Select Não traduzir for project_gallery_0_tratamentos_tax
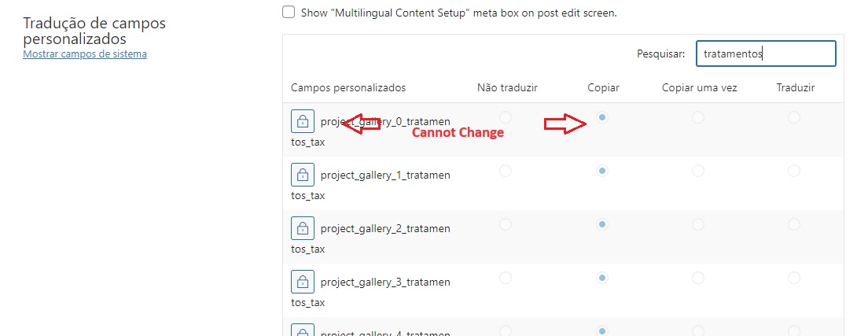Image resolution: width=868 pixels, height=336 pixels. [x=506, y=117]
